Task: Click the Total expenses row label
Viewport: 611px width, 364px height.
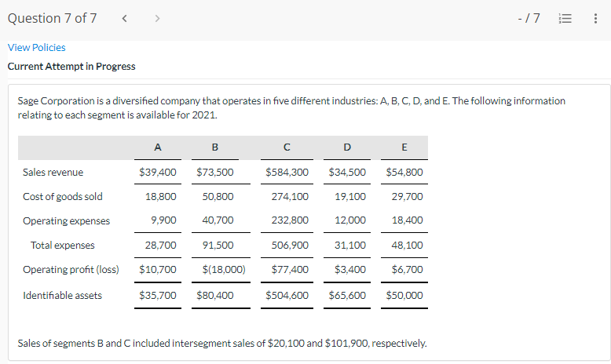Action: click(x=62, y=246)
